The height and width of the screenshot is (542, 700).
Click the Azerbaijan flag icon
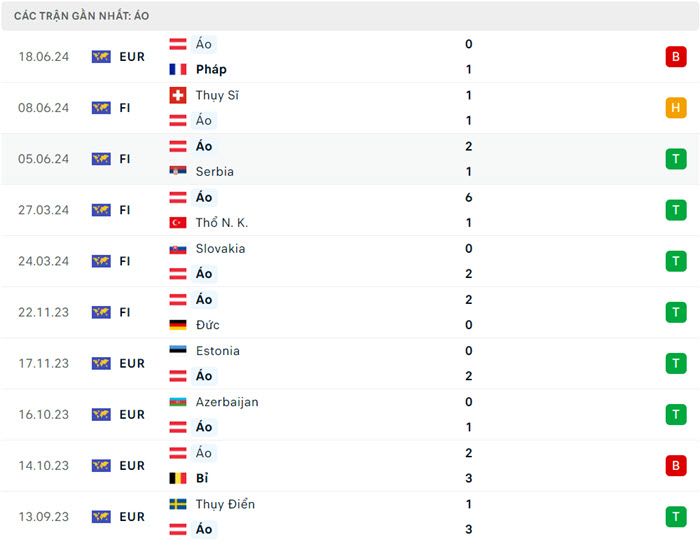click(178, 402)
